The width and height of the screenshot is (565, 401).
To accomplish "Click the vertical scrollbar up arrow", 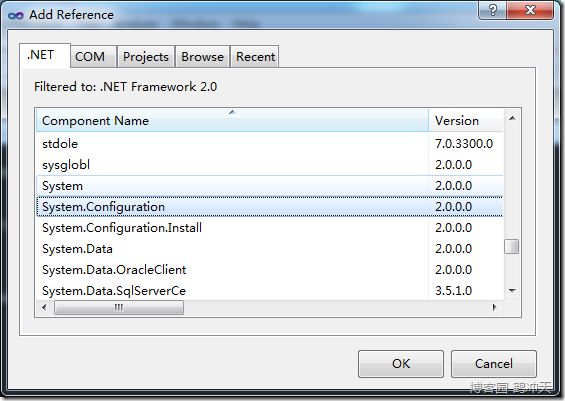I will tap(512, 118).
